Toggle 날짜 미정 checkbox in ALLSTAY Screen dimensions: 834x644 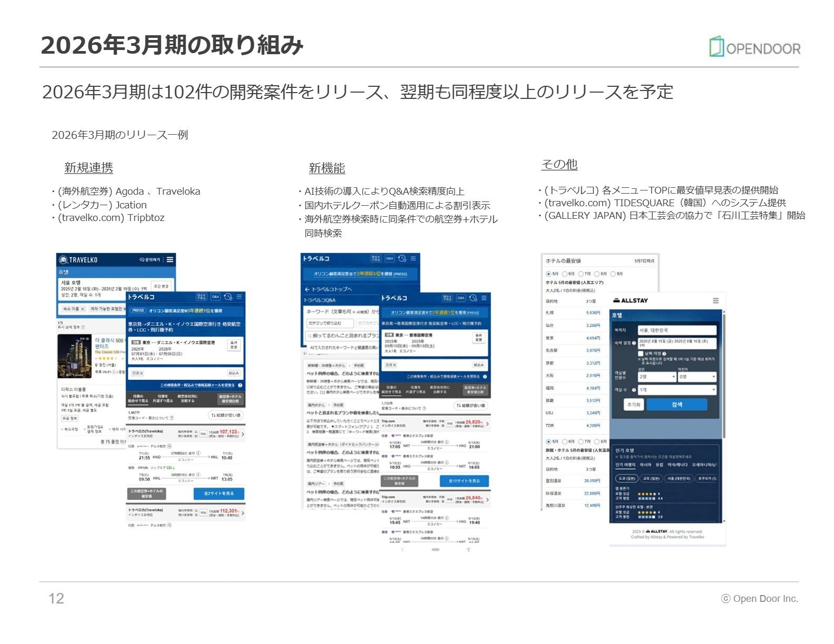click(x=641, y=354)
